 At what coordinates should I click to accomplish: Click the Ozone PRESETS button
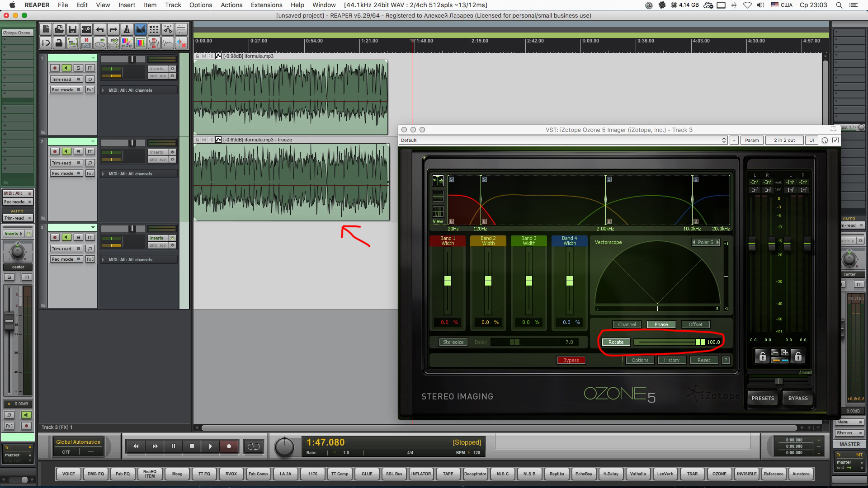(x=763, y=398)
